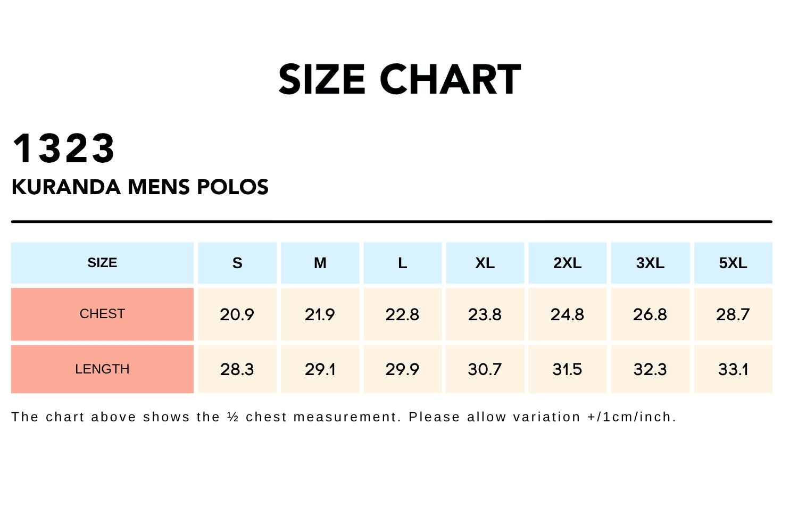Click the LENGTH row label
This screenshot has width=798, height=532.
tap(102, 369)
